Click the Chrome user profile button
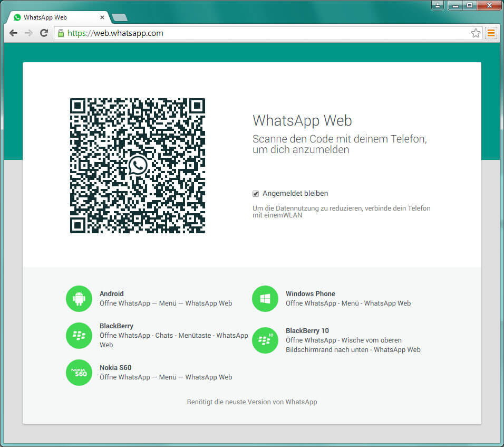This screenshot has width=504, height=447. pos(438,5)
